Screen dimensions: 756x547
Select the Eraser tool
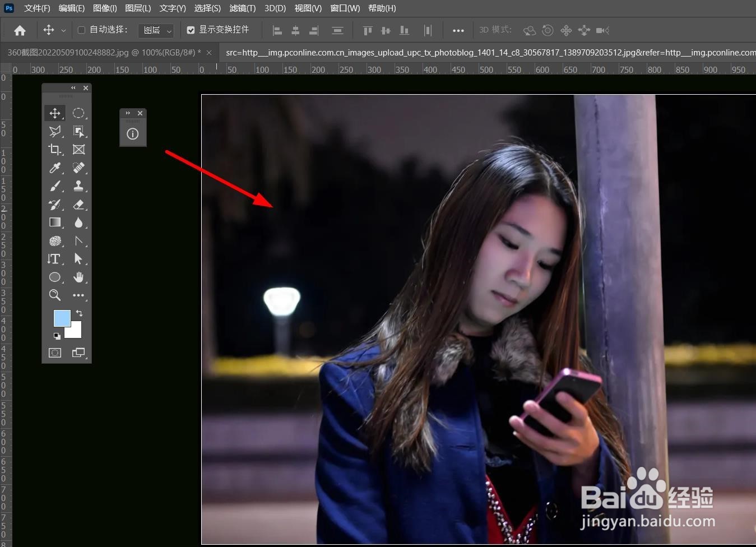click(x=78, y=205)
